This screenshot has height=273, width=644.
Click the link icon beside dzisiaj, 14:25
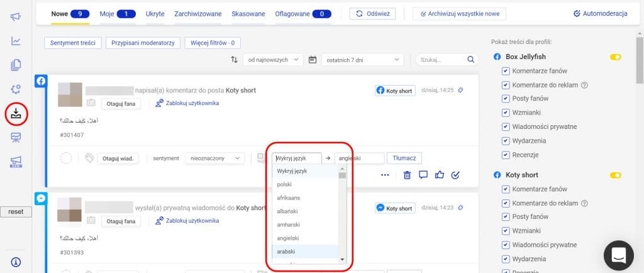tap(460, 90)
